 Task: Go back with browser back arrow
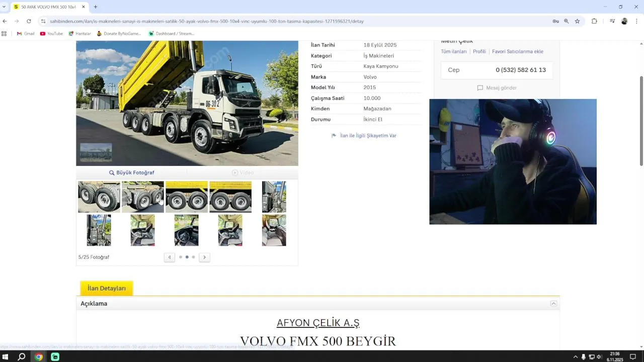pyautogui.click(x=5, y=21)
